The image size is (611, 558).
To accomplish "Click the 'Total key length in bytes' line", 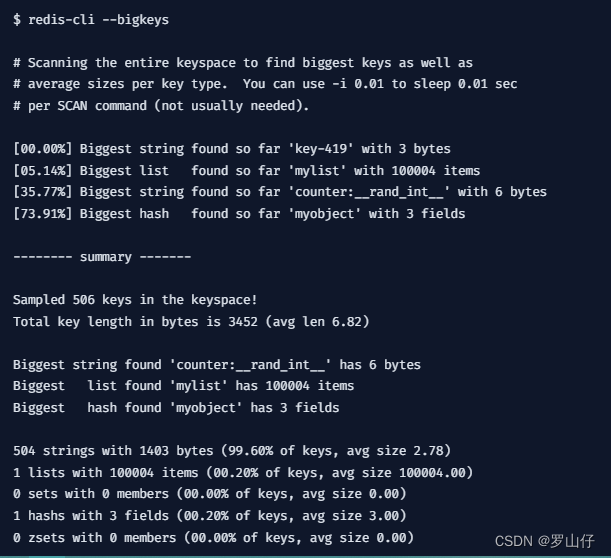I will point(191,322).
